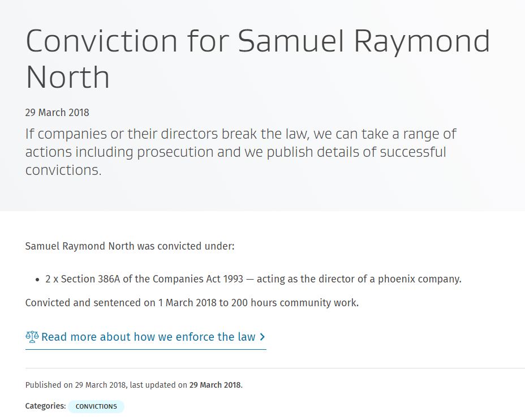This screenshot has width=525, height=420.
Task: Click the scales icon beside Read more
Action: [32, 337]
